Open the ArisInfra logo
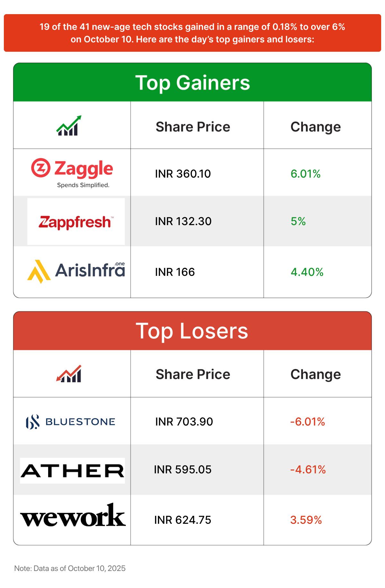The height and width of the screenshot is (588, 385). pos(76,272)
